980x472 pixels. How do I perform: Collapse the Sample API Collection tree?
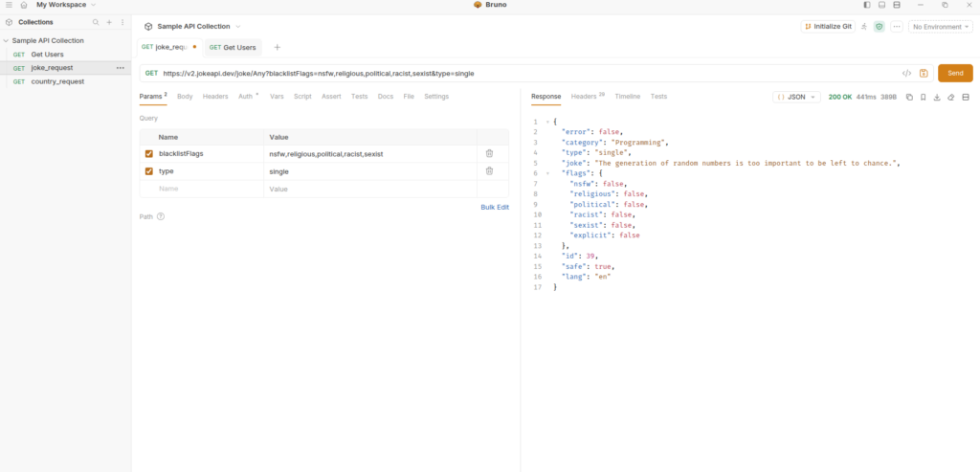pos(6,40)
